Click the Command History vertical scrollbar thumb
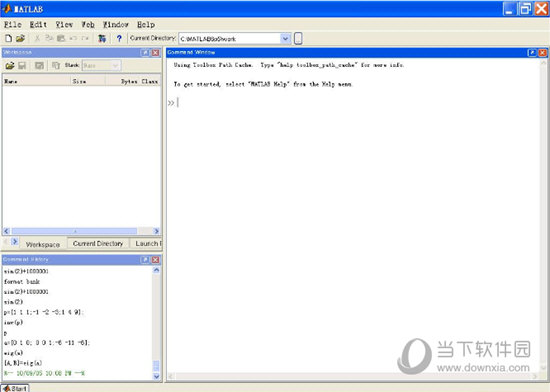 tap(156, 366)
